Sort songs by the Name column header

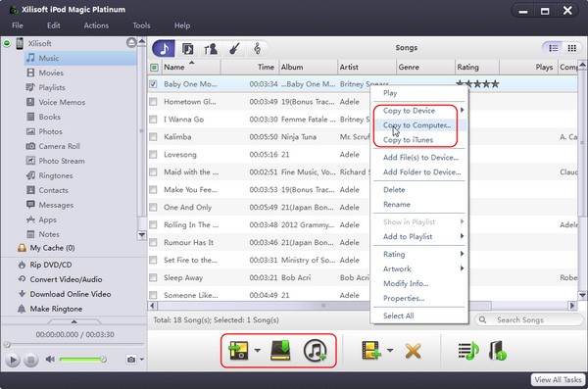click(x=190, y=68)
